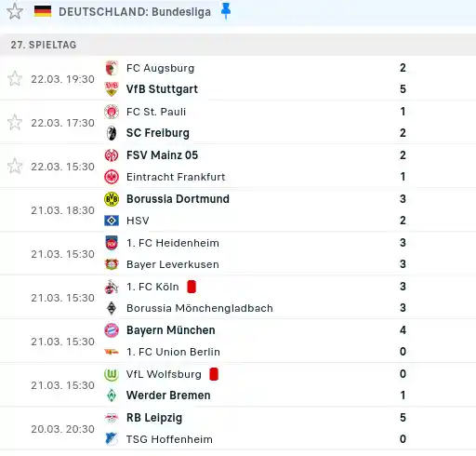Open the DEUTSCHLAND: Bundesliga league page

pos(135,12)
